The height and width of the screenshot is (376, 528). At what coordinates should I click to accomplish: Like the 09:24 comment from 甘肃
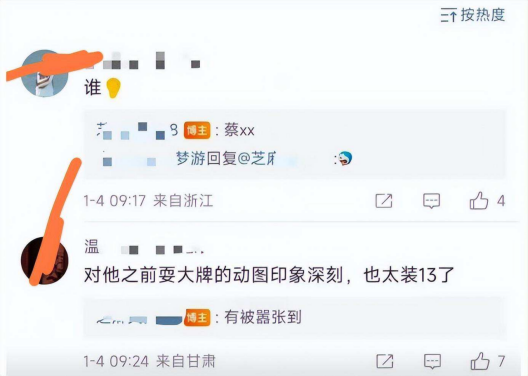tap(480, 361)
